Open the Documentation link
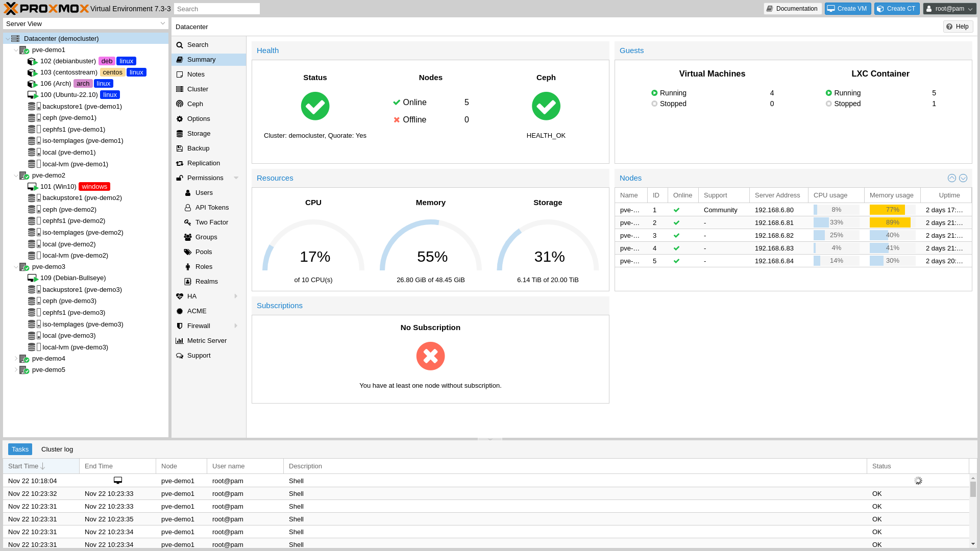980x551 pixels. pyautogui.click(x=792, y=8)
